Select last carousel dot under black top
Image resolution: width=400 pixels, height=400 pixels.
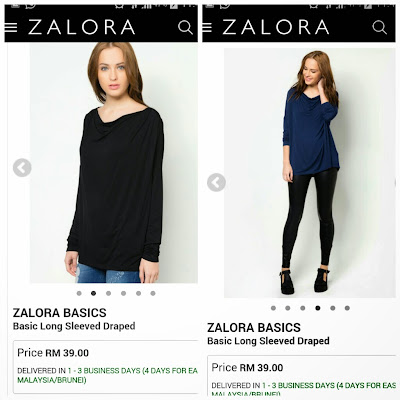[x=153, y=293]
